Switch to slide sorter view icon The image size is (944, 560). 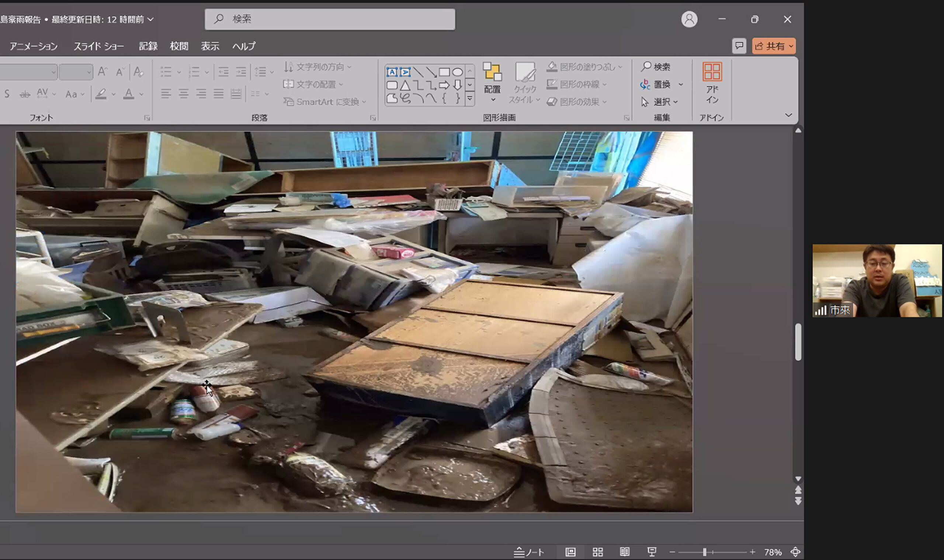pos(597,552)
